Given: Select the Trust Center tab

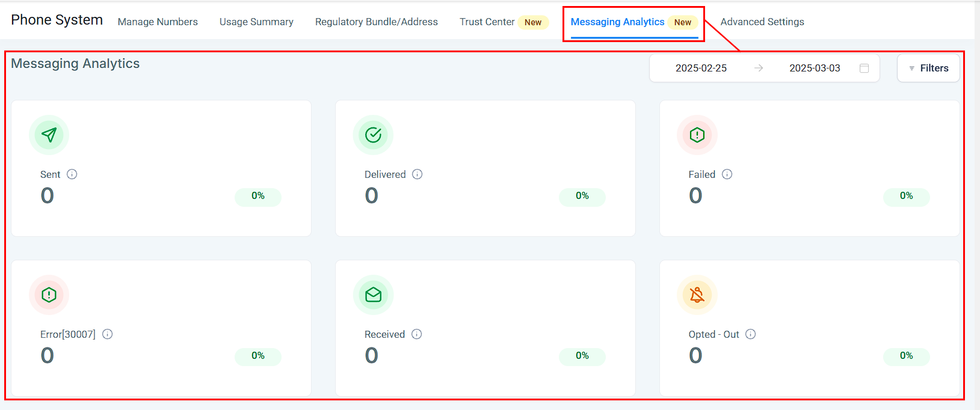Looking at the screenshot, I should coord(487,22).
